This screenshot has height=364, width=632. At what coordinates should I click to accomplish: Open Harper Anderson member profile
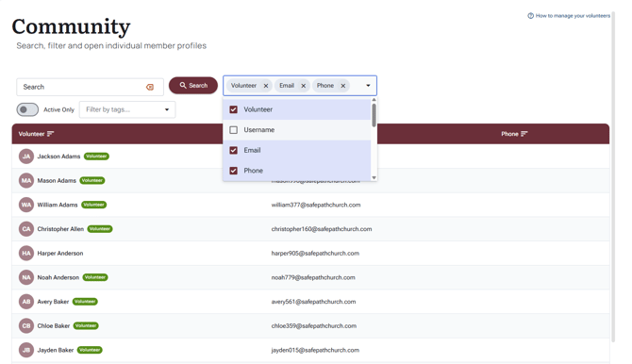[x=60, y=253]
